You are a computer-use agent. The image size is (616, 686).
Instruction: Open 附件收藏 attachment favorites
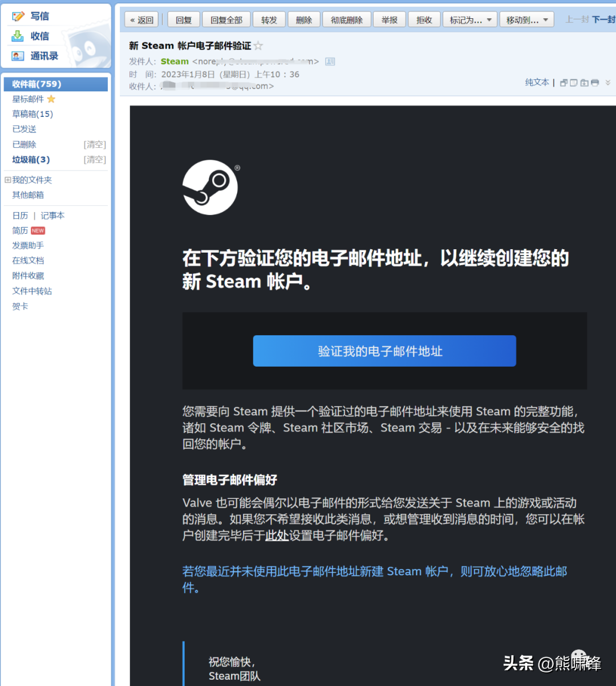point(28,276)
